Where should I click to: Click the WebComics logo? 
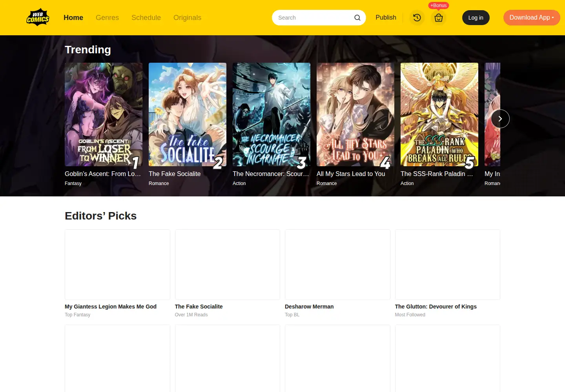pos(38,17)
